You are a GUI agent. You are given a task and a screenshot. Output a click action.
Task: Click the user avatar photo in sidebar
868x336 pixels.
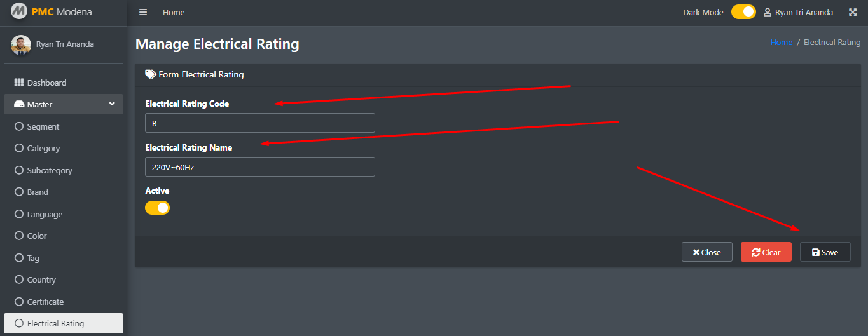(x=21, y=44)
